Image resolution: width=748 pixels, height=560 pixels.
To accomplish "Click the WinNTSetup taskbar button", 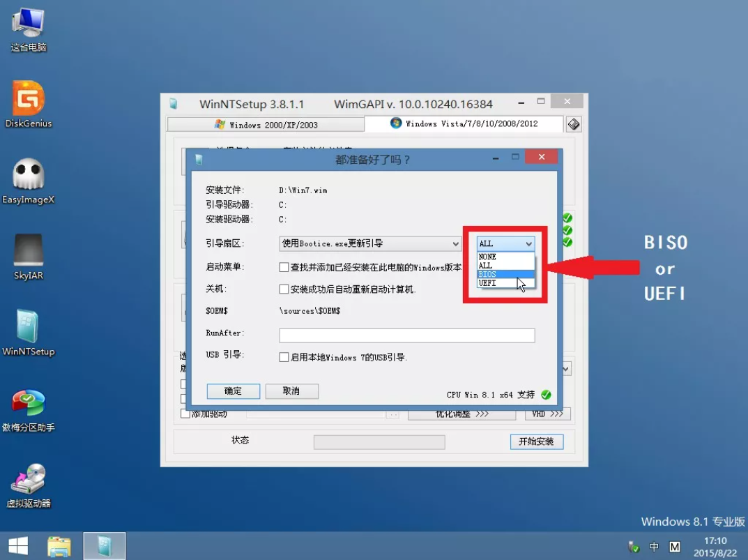I will coord(105,545).
